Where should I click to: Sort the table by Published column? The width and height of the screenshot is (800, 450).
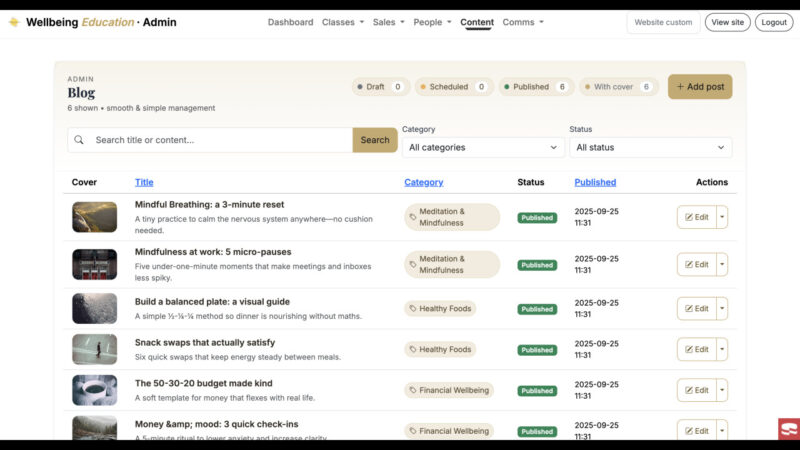click(595, 182)
